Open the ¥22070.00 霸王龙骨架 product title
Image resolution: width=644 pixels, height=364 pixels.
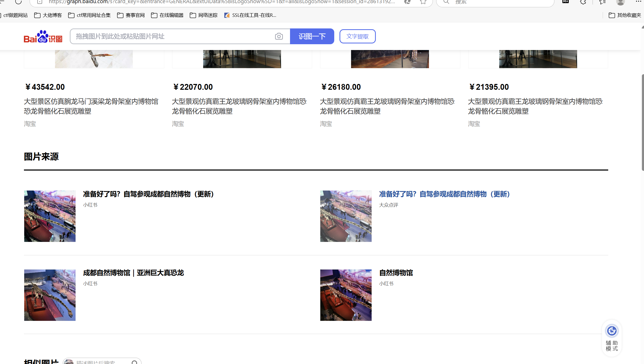click(239, 106)
